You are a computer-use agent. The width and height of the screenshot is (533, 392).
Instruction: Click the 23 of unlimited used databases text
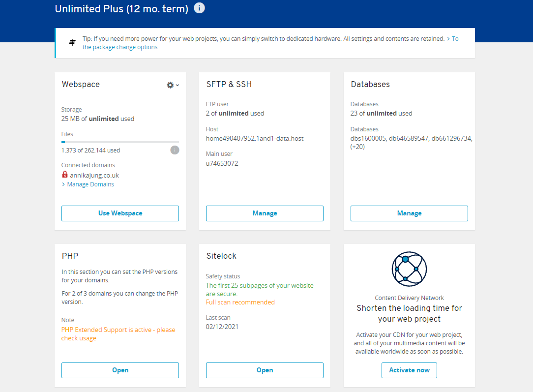(382, 113)
